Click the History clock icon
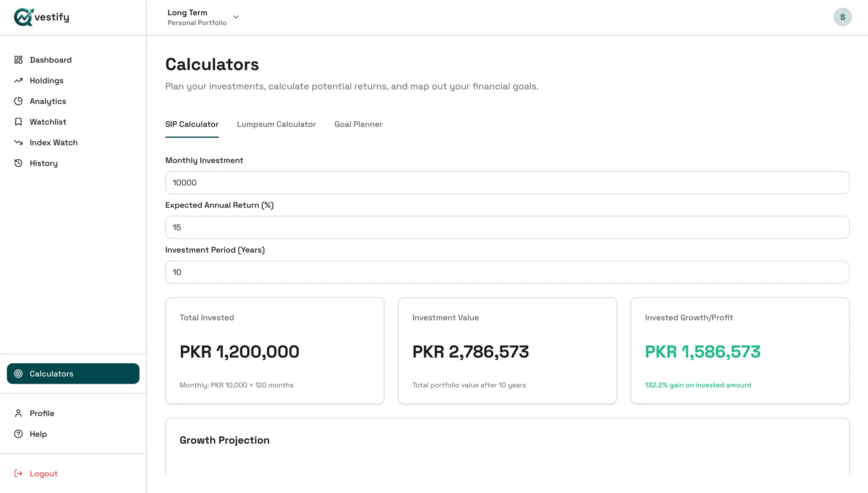868x493 pixels. pos(18,163)
